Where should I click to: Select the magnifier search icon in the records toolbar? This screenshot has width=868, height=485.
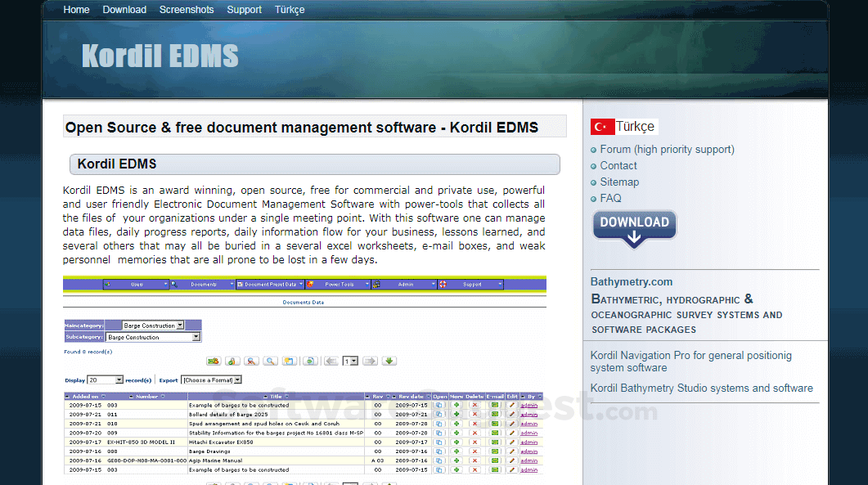click(x=269, y=362)
